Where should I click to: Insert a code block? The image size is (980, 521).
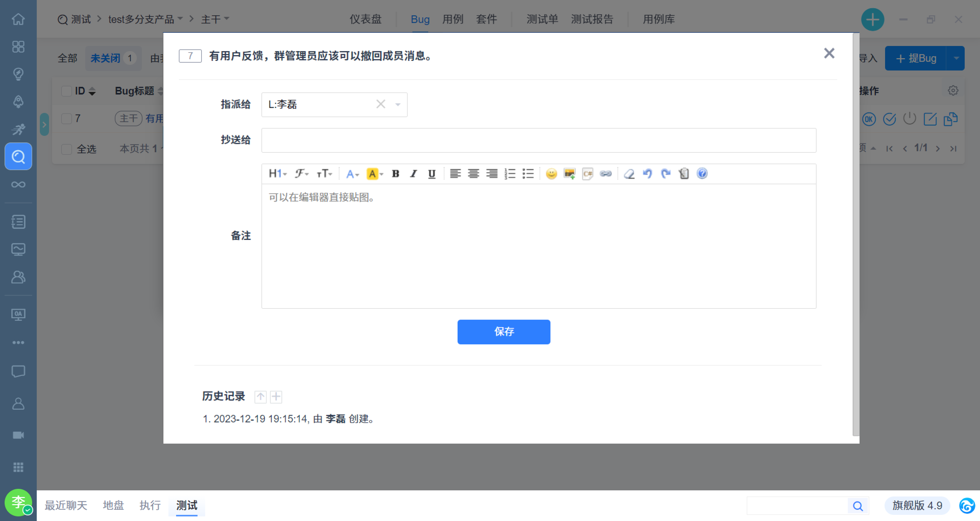[588, 174]
